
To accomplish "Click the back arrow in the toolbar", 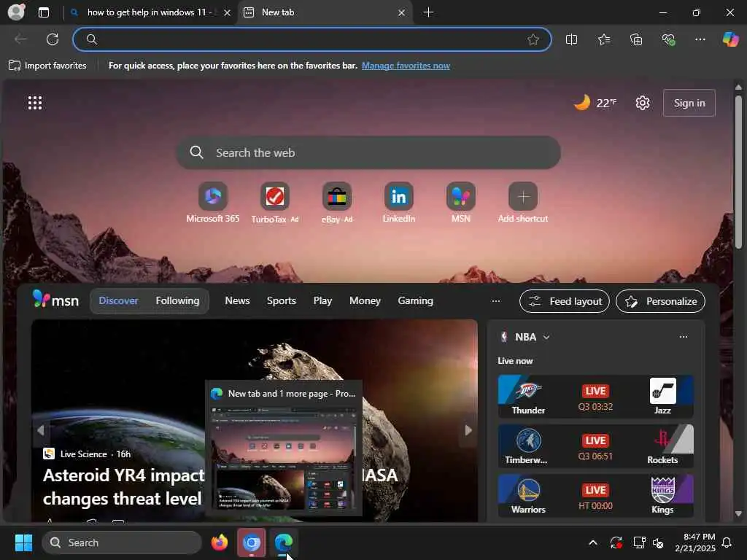I will 20,39.
